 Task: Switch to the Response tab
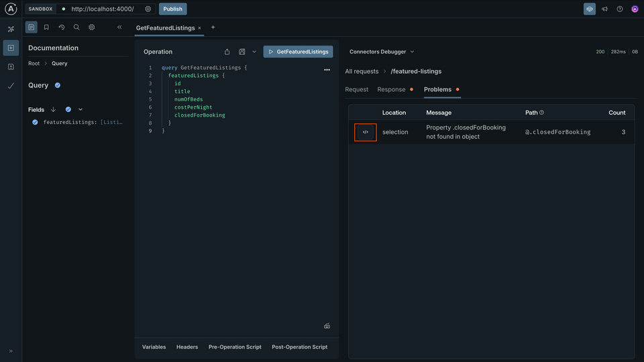click(x=391, y=89)
